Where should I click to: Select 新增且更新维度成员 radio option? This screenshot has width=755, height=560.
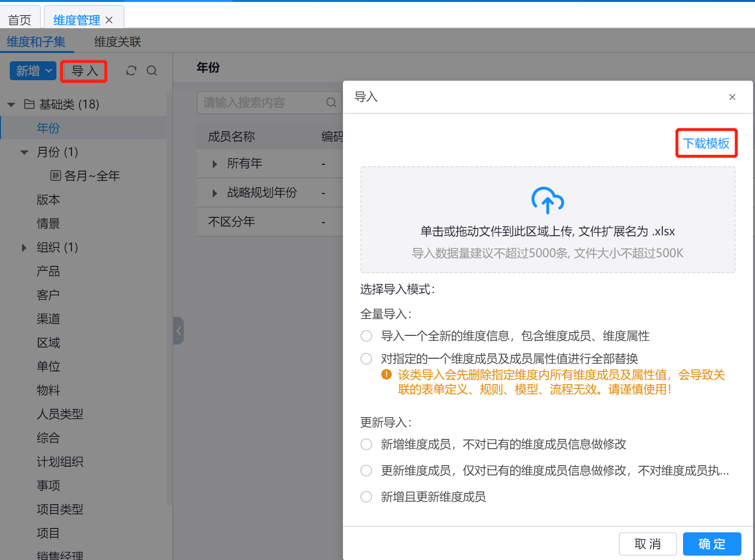[x=366, y=497]
